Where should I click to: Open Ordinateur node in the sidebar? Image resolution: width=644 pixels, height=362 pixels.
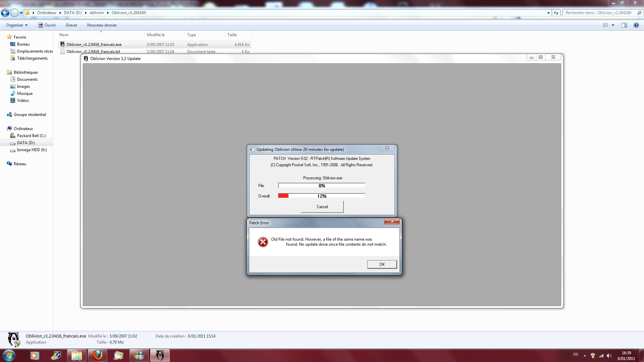tap(23, 129)
